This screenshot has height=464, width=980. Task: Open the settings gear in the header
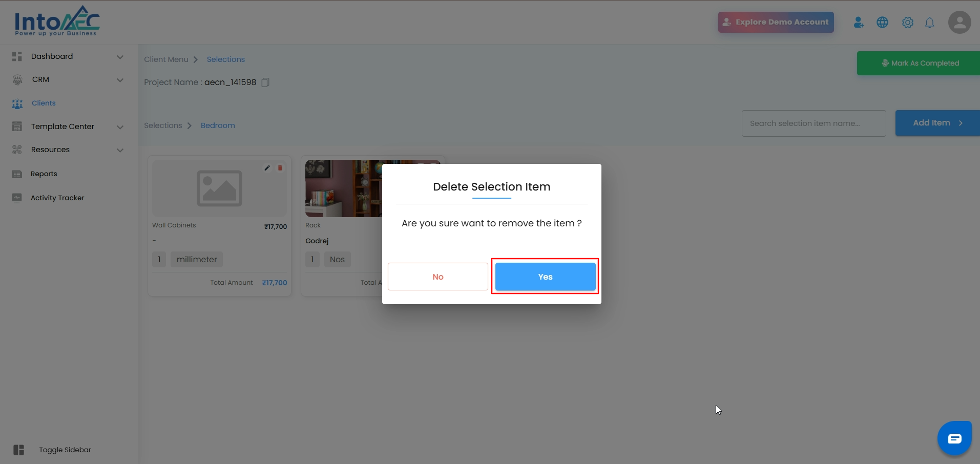[907, 23]
